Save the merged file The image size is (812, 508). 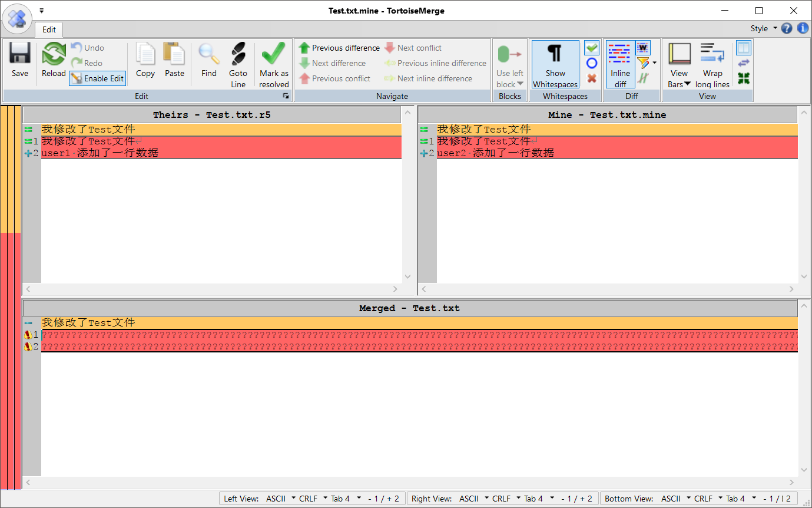19,60
